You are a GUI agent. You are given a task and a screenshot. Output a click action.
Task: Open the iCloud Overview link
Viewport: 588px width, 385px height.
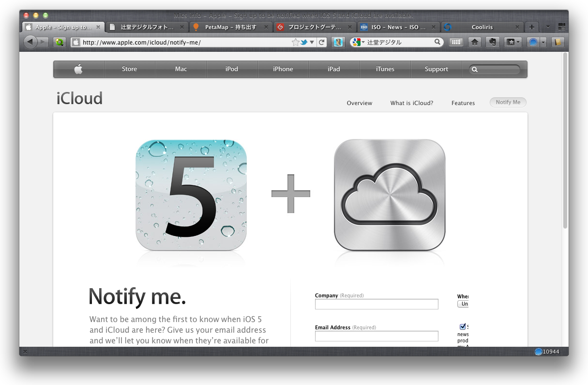pos(360,103)
